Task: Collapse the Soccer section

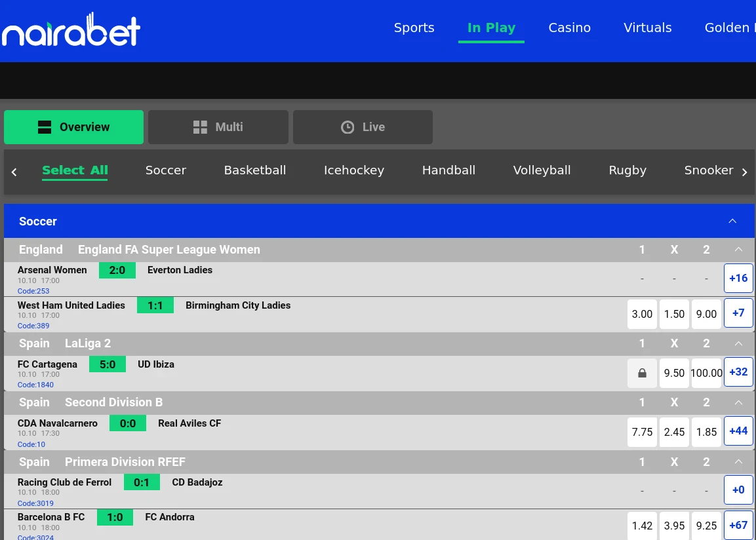Action: click(732, 221)
